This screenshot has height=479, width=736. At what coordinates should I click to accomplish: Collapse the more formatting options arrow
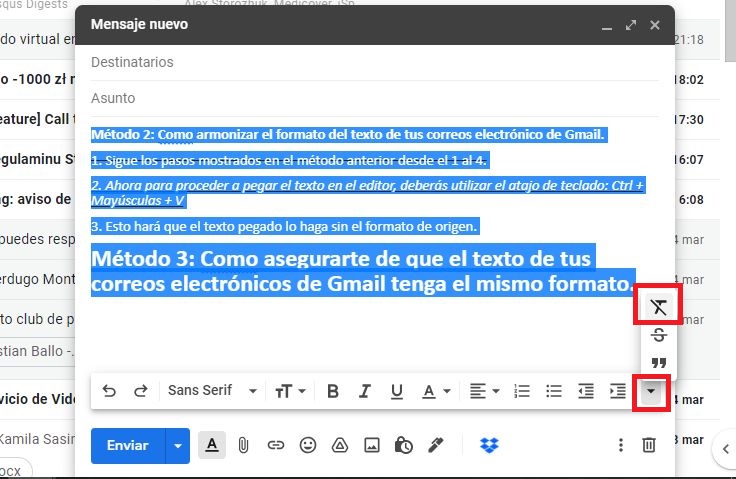coord(651,391)
